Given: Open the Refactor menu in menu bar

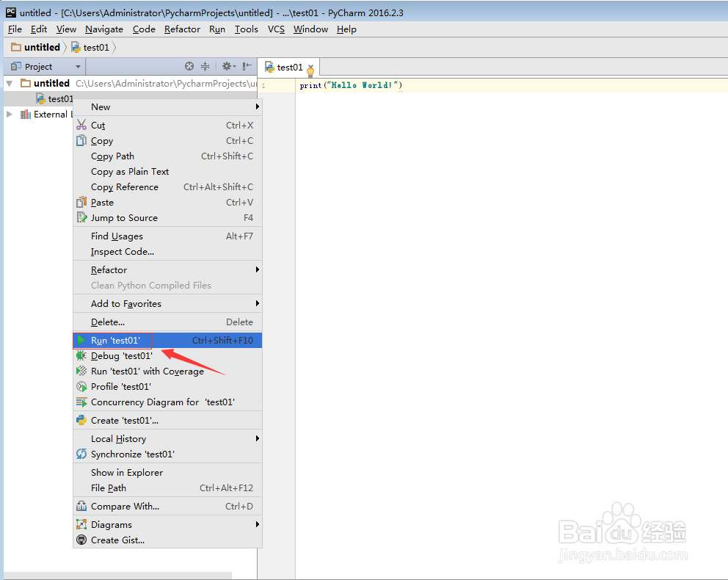Looking at the screenshot, I should [182, 29].
